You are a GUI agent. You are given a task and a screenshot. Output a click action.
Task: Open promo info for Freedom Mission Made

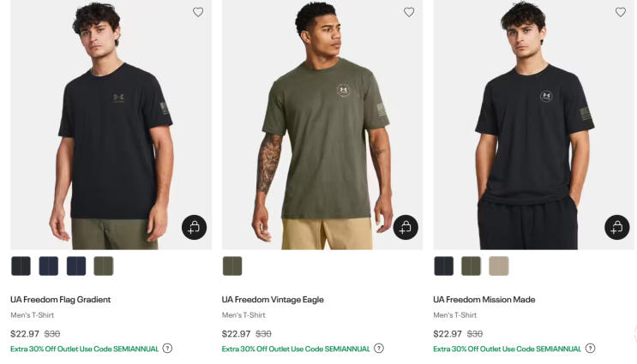coord(590,349)
